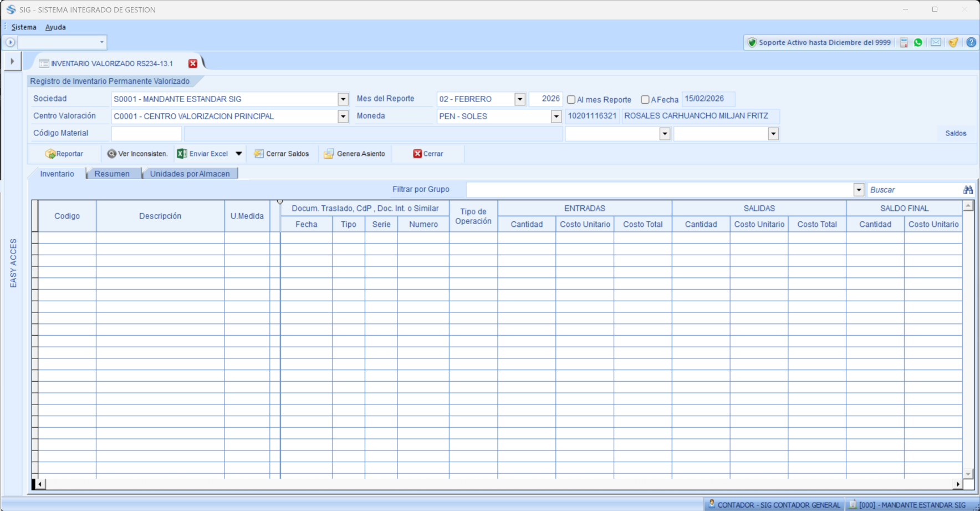Enable the Al mes Reporte checkbox
Viewport: 980px width, 511px height.
571,100
